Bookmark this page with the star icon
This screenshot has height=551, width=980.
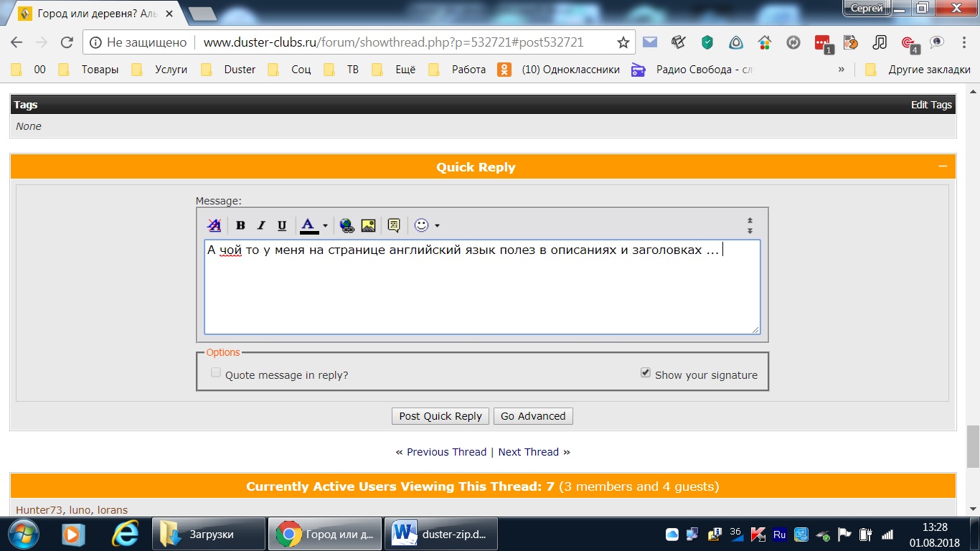coord(623,42)
